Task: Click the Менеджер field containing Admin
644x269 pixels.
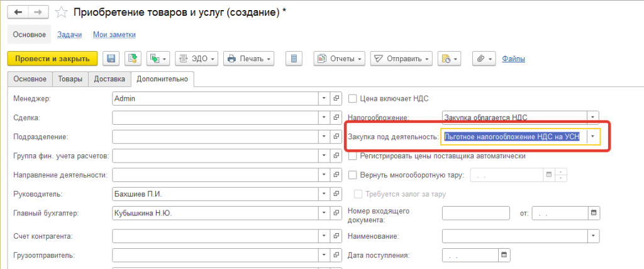Action: [x=215, y=98]
